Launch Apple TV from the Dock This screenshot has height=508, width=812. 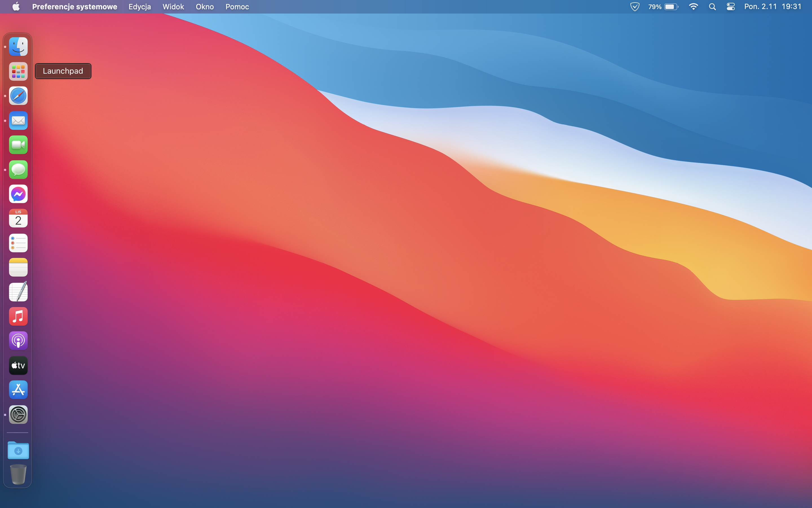coord(18,365)
